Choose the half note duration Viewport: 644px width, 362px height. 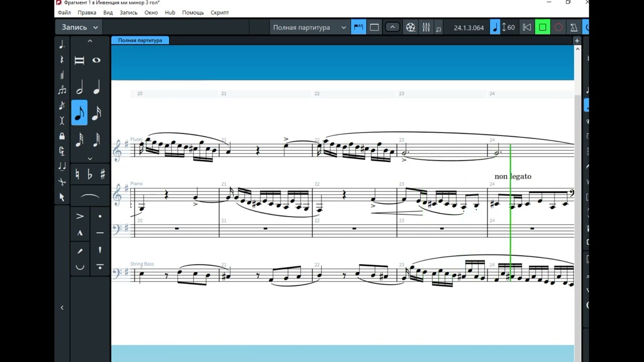pyautogui.click(x=79, y=87)
